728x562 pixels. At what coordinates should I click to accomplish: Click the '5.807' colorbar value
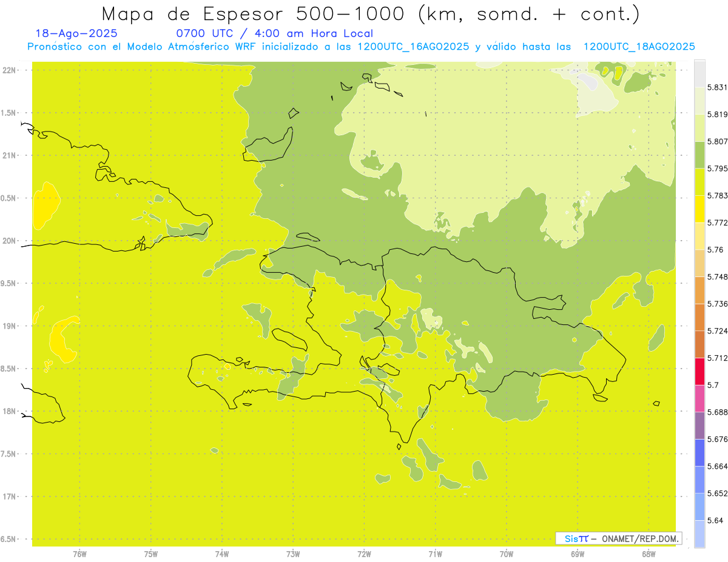(717, 141)
